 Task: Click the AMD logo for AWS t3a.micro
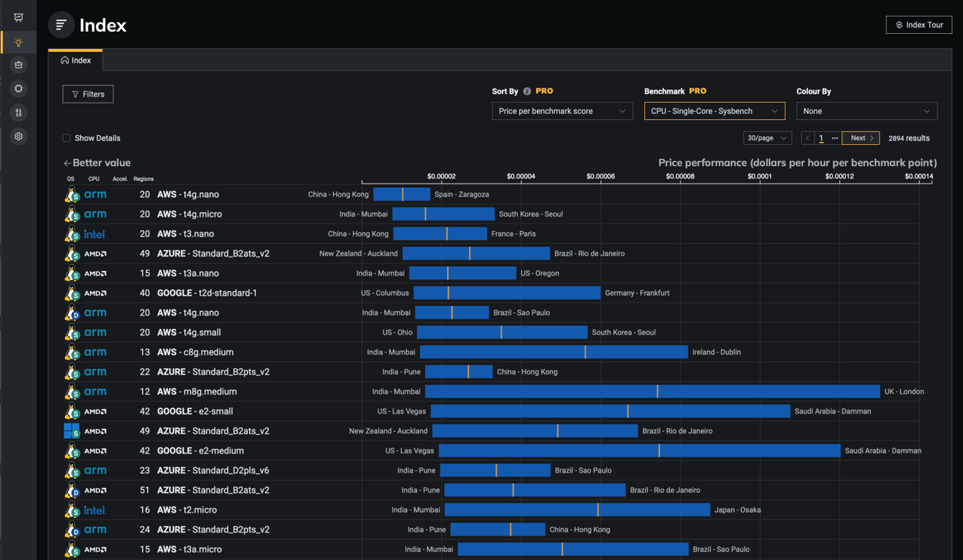click(x=95, y=549)
